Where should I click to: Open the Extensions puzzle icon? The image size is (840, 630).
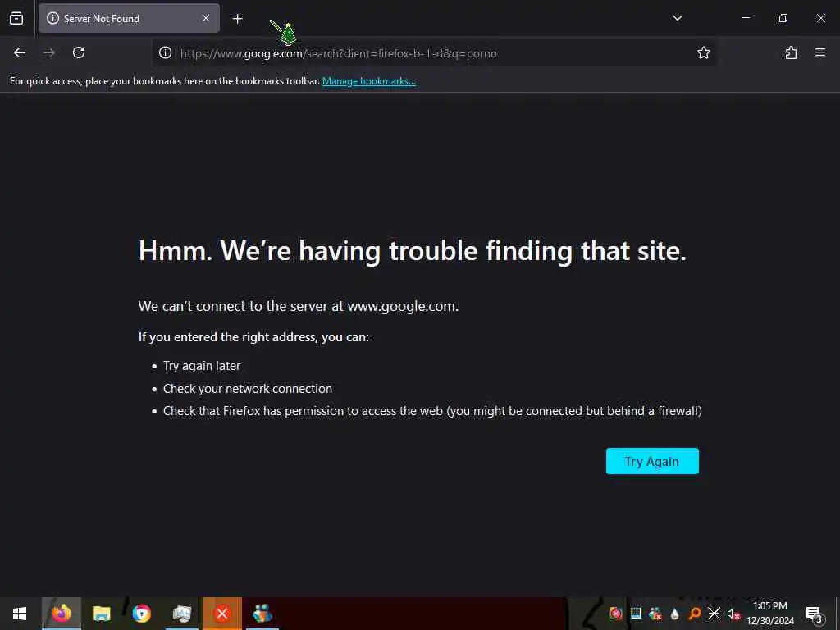[x=791, y=52]
